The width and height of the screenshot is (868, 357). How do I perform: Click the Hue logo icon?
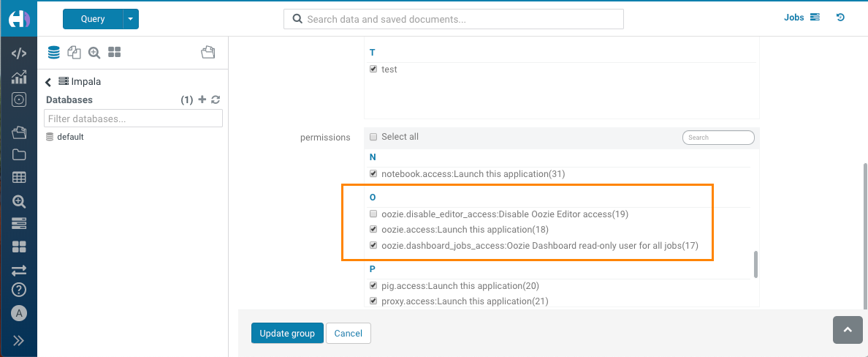pyautogui.click(x=19, y=20)
